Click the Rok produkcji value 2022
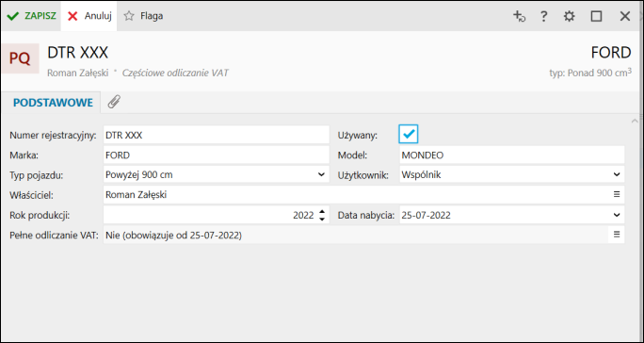Viewport: 644px width, 343px height. 303,215
